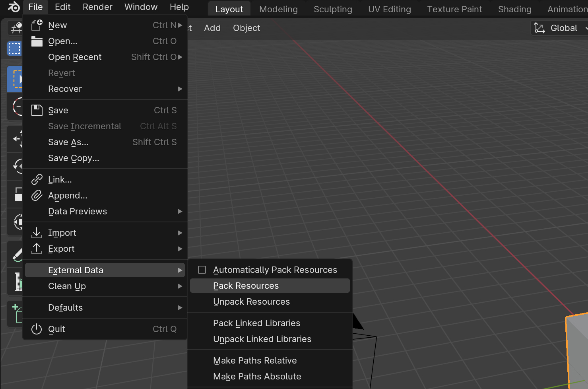The width and height of the screenshot is (588, 389).
Task: Click the transform orientation axes icon
Action: point(539,28)
